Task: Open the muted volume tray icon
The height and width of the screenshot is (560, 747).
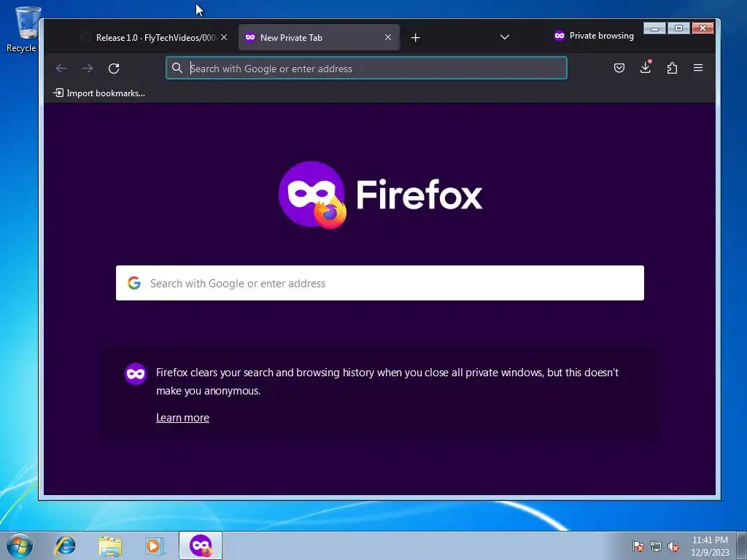Action: click(x=673, y=547)
